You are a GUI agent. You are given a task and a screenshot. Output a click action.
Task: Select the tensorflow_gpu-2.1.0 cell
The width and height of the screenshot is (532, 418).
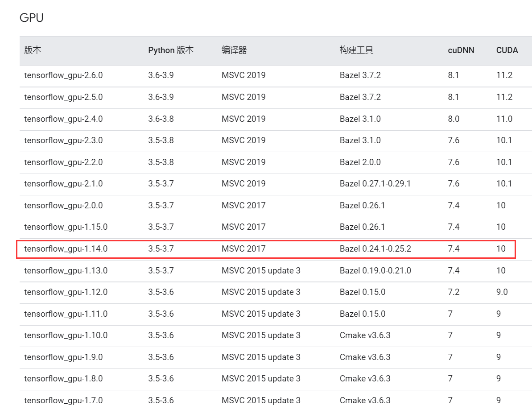pos(63,183)
